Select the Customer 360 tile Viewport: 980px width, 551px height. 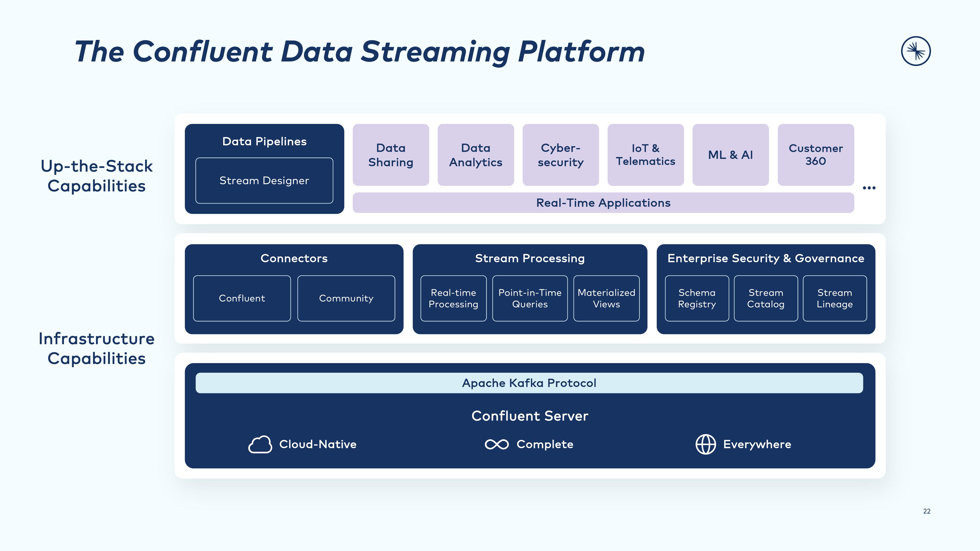point(816,155)
